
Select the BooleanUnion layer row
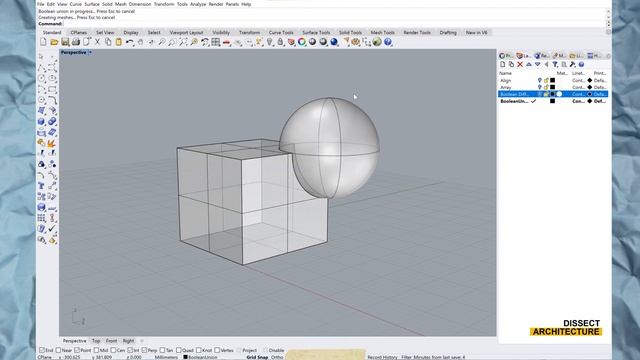pyautogui.click(x=553, y=101)
